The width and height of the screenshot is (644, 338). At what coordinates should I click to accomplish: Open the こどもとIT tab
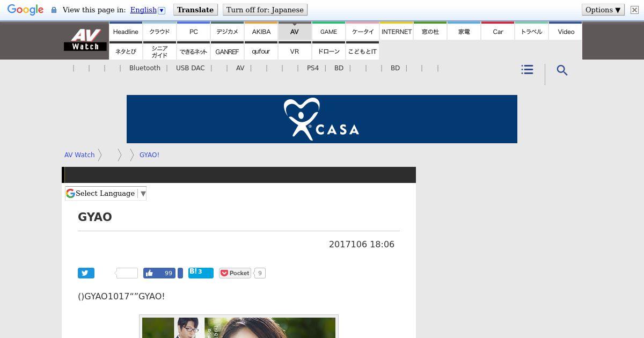tap(363, 52)
